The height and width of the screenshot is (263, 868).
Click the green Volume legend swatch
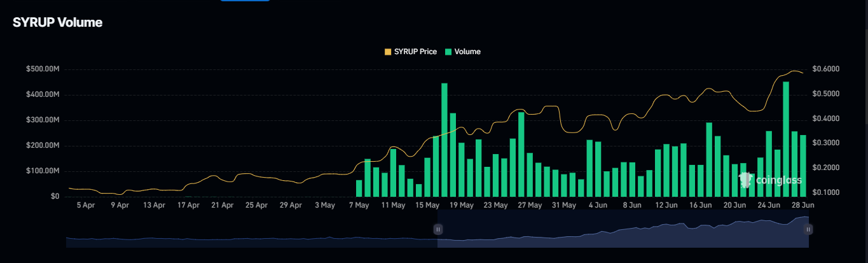click(x=448, y=52)
